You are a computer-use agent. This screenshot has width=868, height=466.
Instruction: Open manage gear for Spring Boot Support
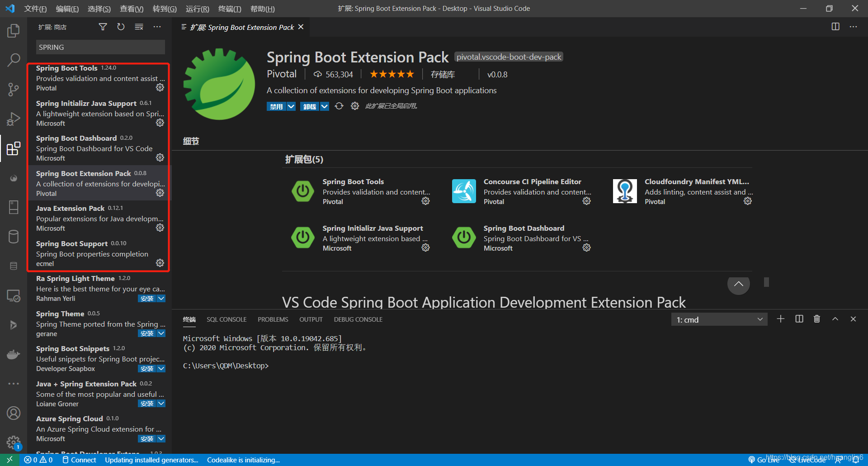click(160, 263)
